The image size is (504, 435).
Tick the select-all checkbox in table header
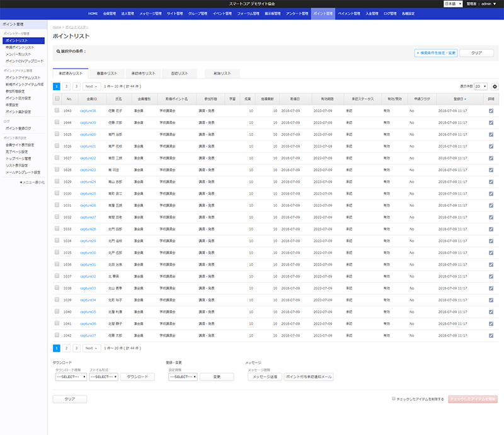click(57, 99)
